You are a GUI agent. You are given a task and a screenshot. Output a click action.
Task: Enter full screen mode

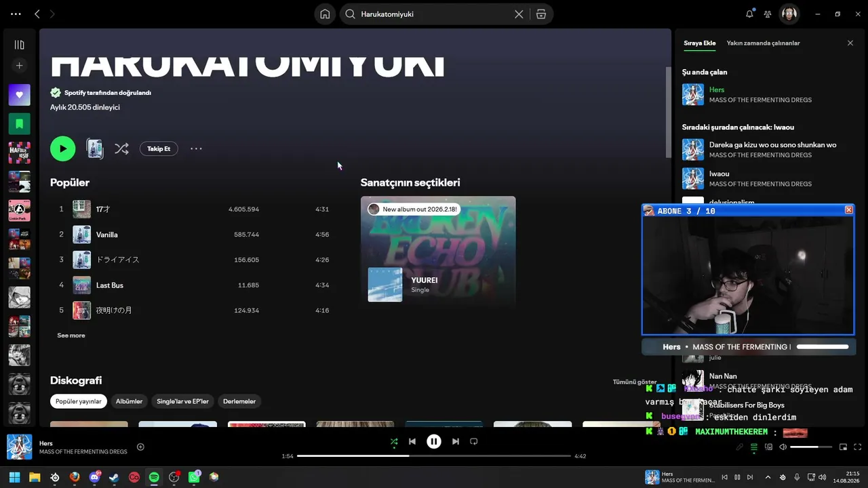858,447
